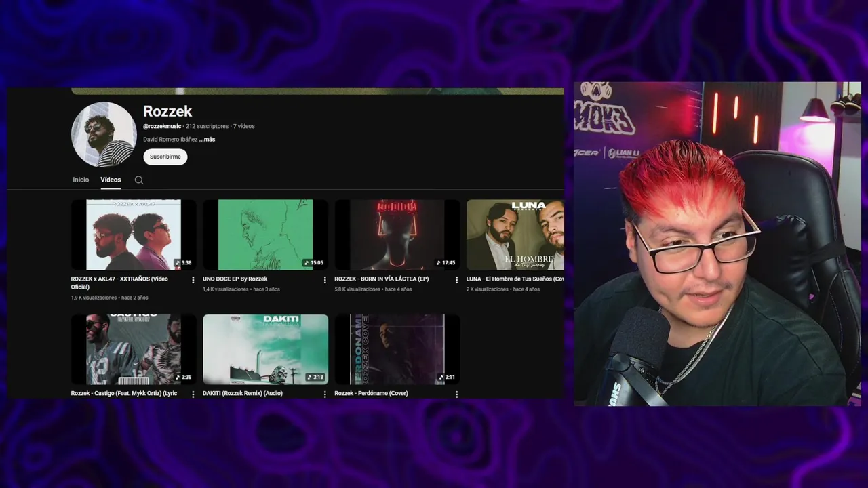The height and width of the screenshot is (488, 868).
Task: Click title 'ROZZEK x AKL47 - XXTRAÑOS (Video Oficial)'
Action: pyautogui.click(x=119, y=283)
